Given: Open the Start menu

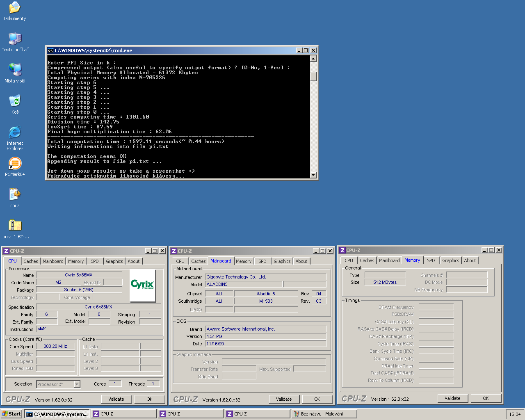Looking at the screenshot, I should click(11, 414).
